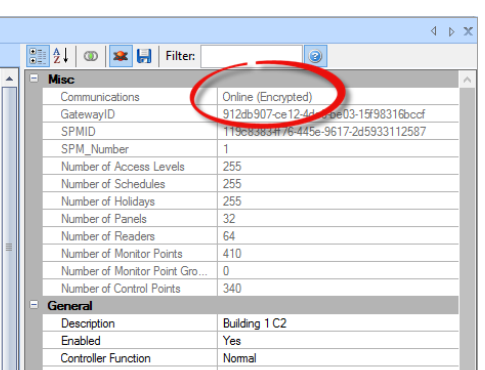The height and width of the screenshot is (370, 485).
Task: Click the Filter text box
Action: pos(251,56)
